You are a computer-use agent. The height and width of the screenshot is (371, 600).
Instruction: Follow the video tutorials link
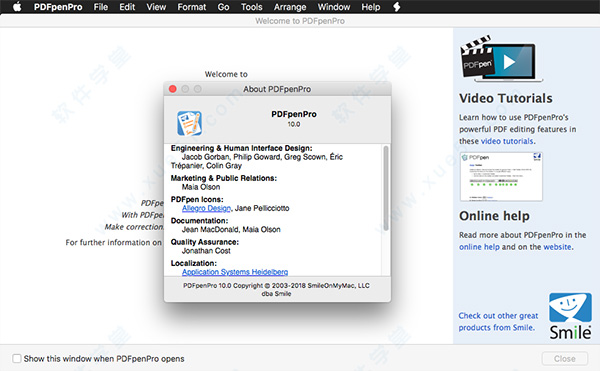tap(507, 141)
